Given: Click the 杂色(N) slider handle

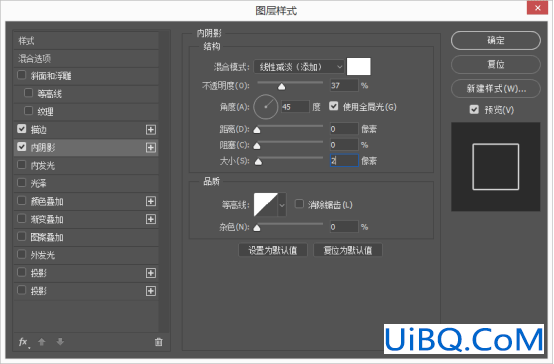Looking at the screenshot, I should 257,228.
